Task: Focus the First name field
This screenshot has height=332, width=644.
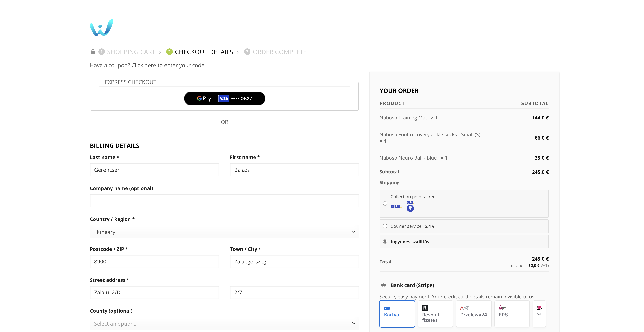Action: point(294,170)
